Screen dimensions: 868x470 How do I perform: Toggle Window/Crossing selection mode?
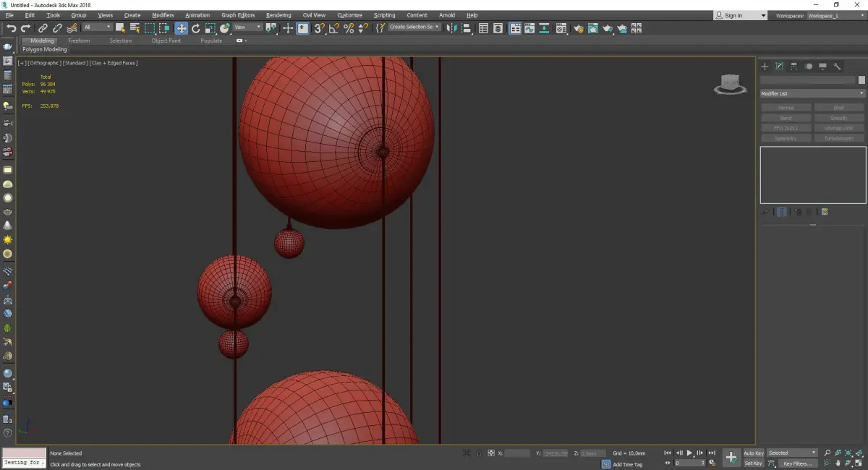point(164,28)
